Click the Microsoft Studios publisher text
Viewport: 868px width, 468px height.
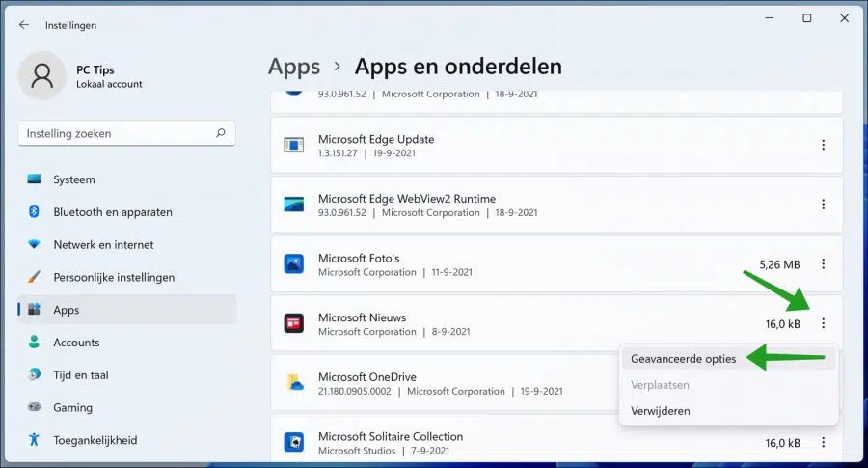(x=357, y=451)
